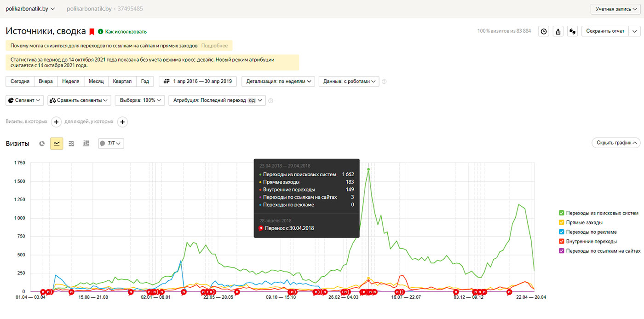Add a condition for людей, у которых
Image resolution: width=644 pixels, height=319 pixels.
[x=122, y=122]
